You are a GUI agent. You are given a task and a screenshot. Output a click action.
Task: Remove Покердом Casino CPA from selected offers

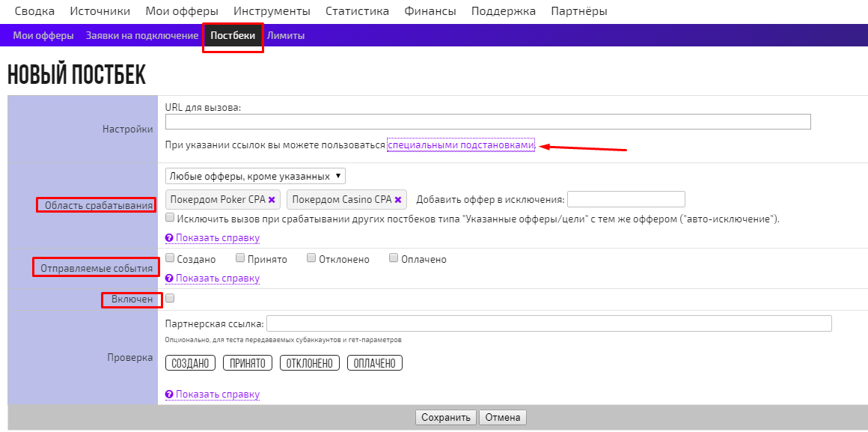(x=398, y=199)
